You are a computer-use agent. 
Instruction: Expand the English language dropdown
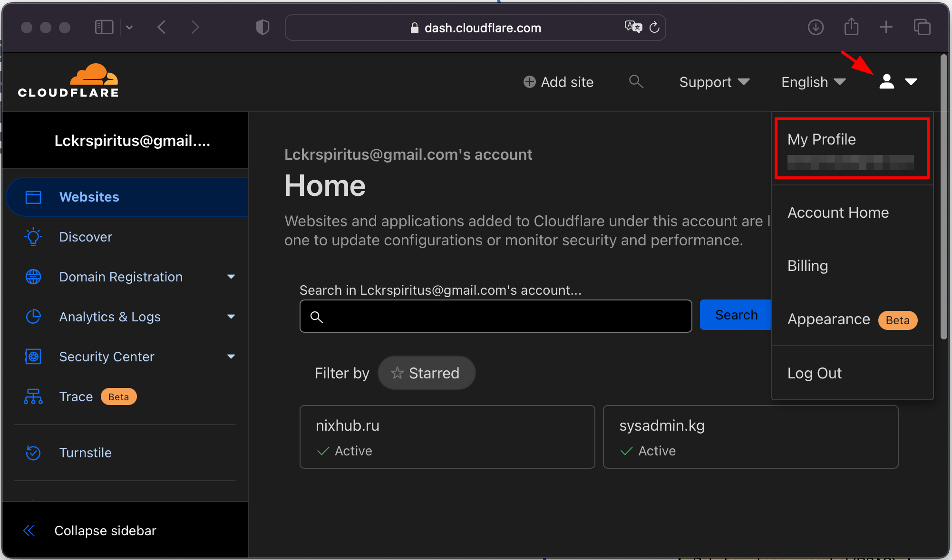point(814,82)
